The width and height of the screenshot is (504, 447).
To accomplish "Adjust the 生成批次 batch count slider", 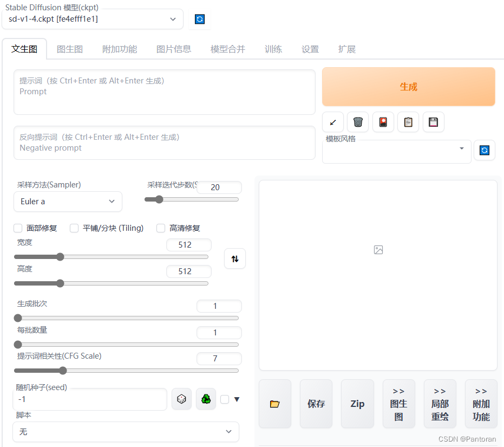I will coord(126,318).
